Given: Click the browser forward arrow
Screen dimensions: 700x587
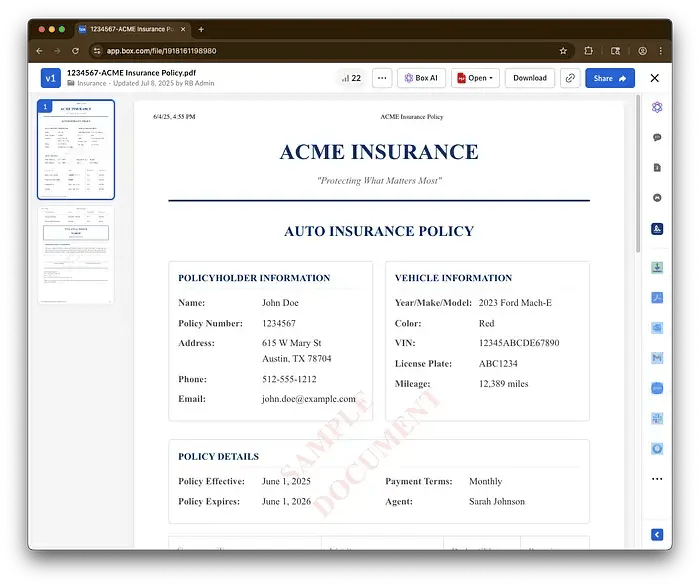Looking at the screenshot, I should 57,51.
